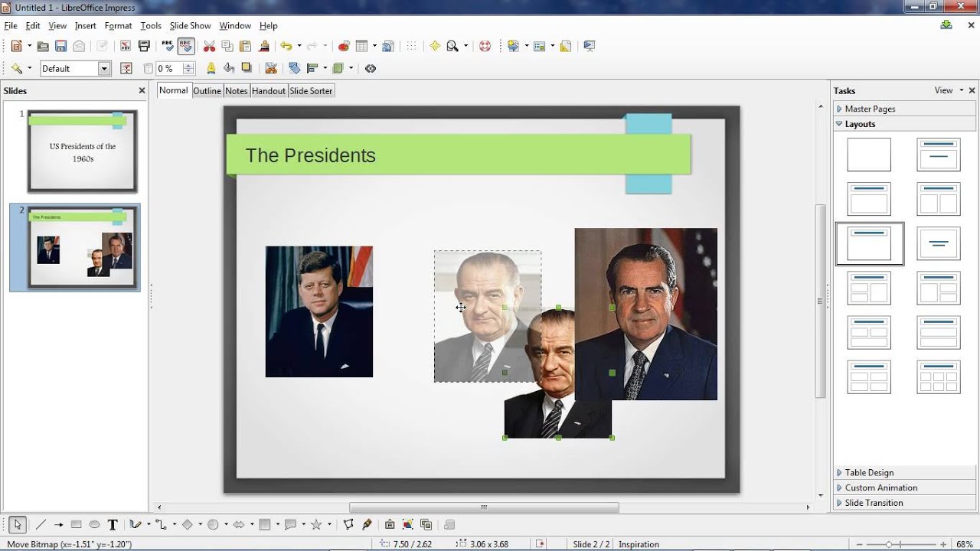Paste from clipboard icon

246,46
